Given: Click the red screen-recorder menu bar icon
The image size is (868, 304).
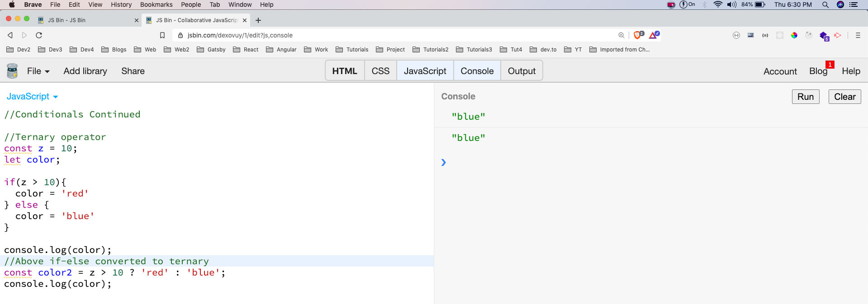Looking at the screenshot, I should pos(671,5).
